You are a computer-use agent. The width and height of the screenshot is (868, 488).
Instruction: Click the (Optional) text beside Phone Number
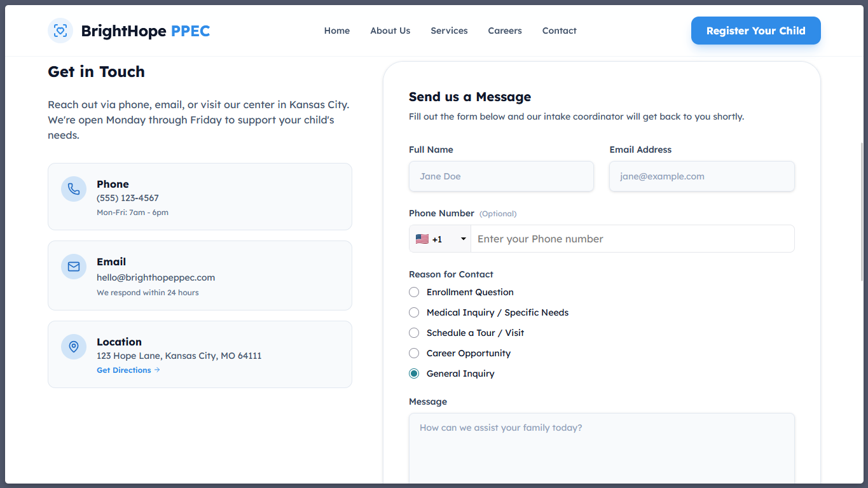pyautogui.click(x=498, y=214)
